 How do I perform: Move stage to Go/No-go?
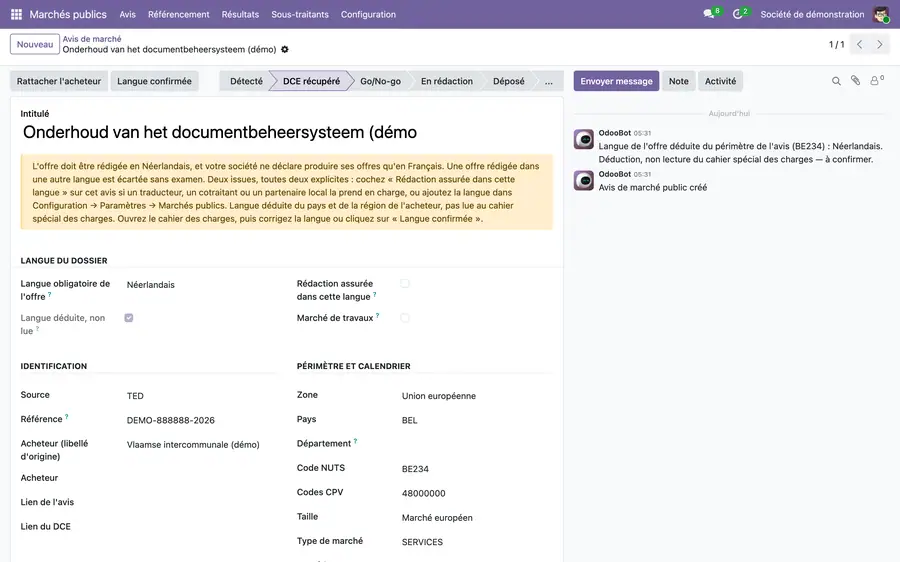(x=380, y=82)
